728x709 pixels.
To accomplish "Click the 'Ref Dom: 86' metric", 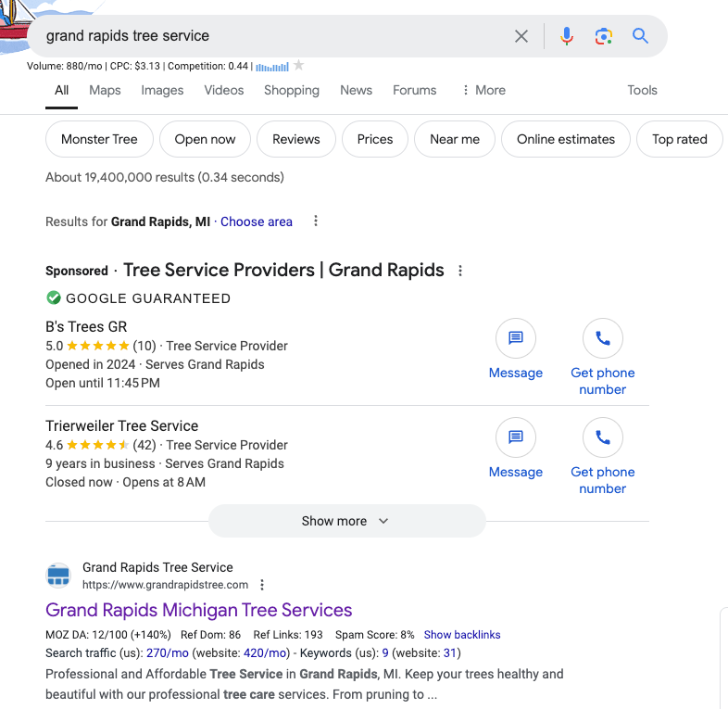I will coord(211,635).
